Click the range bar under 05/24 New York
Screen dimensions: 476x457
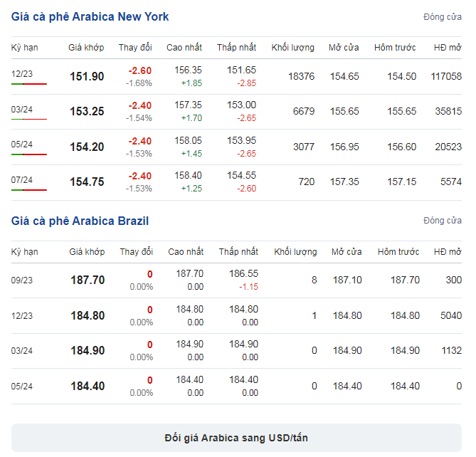click(x=29, y=154)
